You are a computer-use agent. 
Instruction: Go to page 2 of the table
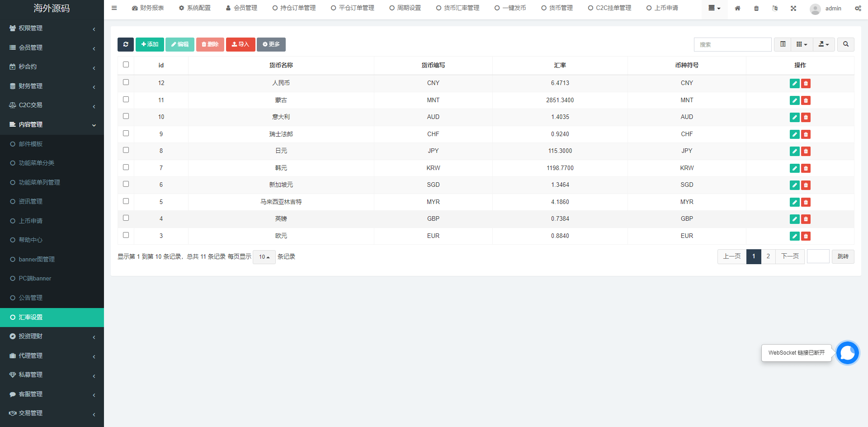768,256
